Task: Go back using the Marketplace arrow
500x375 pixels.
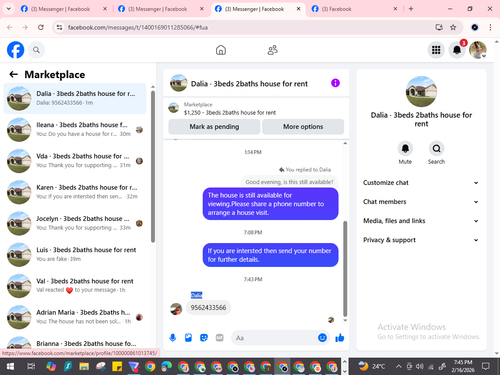Action: (13, 74)
